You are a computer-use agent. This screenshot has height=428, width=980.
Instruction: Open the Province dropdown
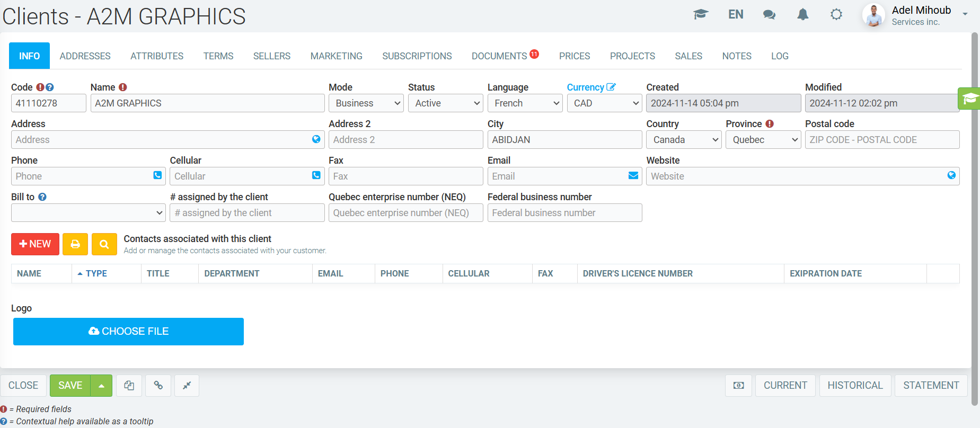tap(763, 140)
